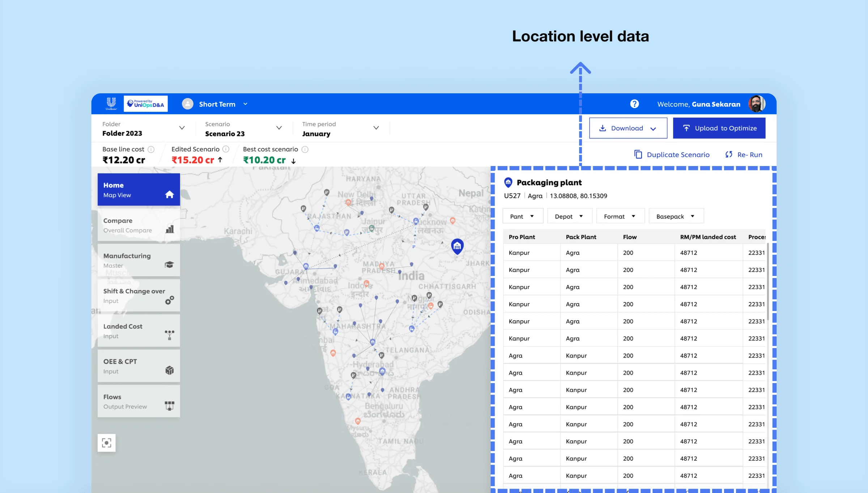Open the Format filter dropdown
Viewport: 868px width, 493px height.
click(x=620, y=216)
